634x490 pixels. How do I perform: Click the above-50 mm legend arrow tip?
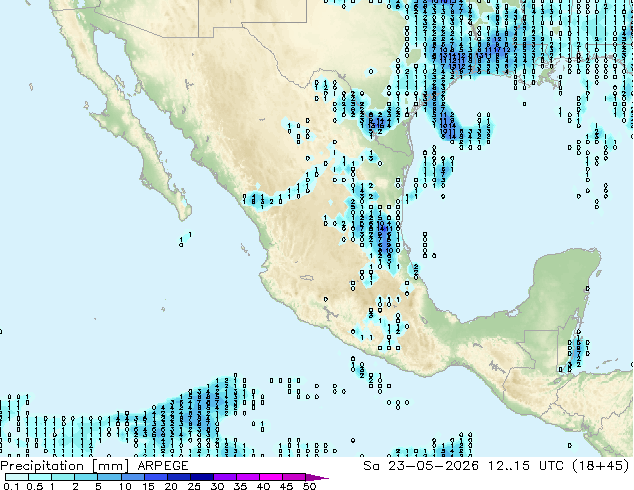click(317, 478)
